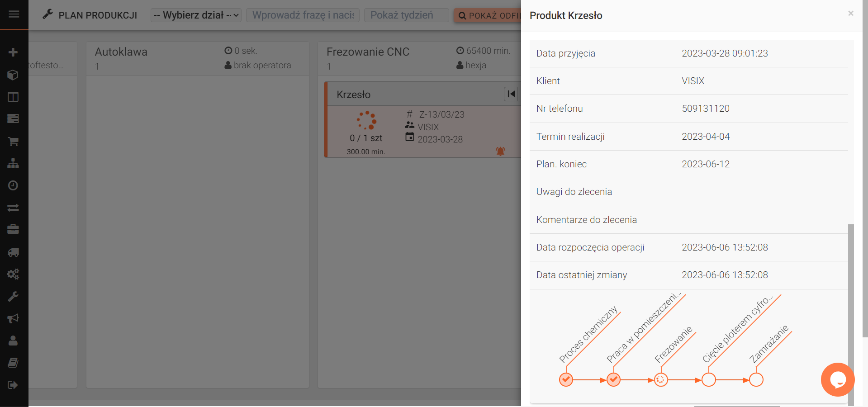The width and height of the screenshot is (868, 407).
Task: Open the gears settings icon
Action: click(13, 274)
